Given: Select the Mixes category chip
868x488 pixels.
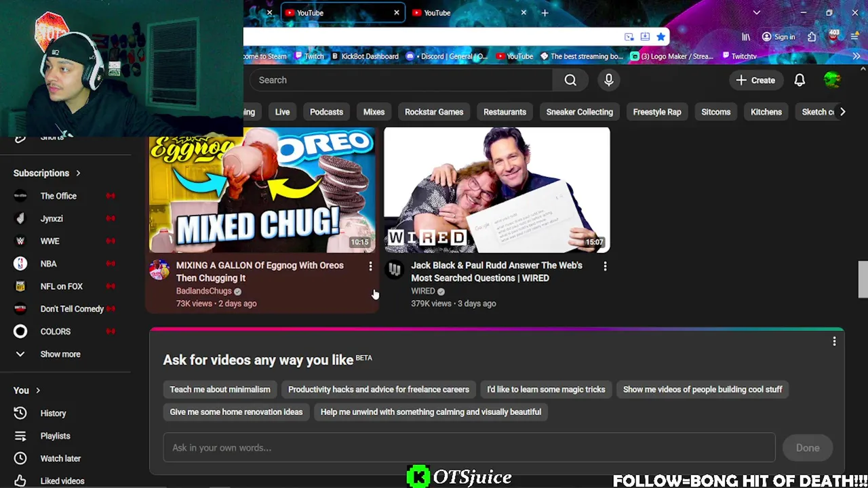Looking at the screenshot, I should (x=374, y=112).
